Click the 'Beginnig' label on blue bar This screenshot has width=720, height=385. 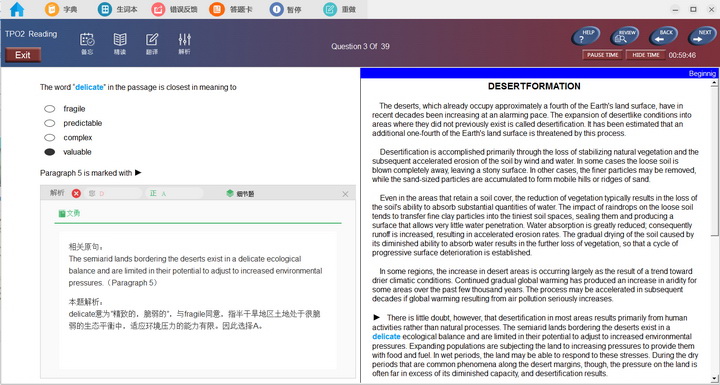pyautogui.click(x=702, y=74)
